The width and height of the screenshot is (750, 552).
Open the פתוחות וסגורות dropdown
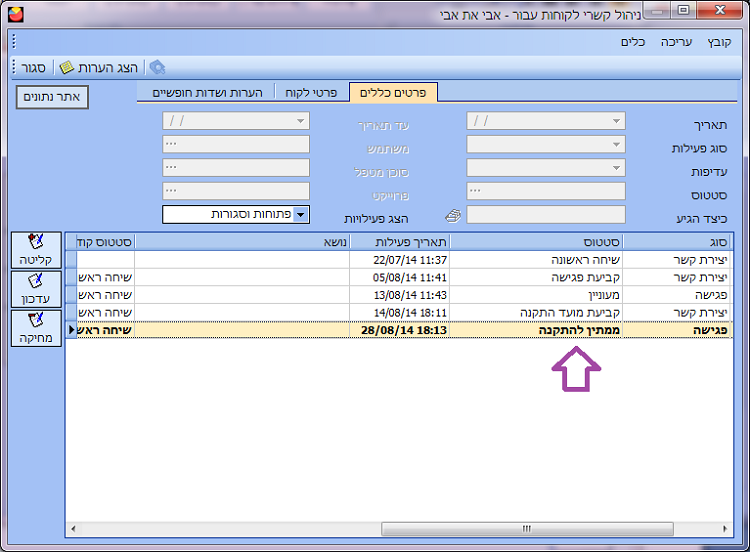[300, 215]
